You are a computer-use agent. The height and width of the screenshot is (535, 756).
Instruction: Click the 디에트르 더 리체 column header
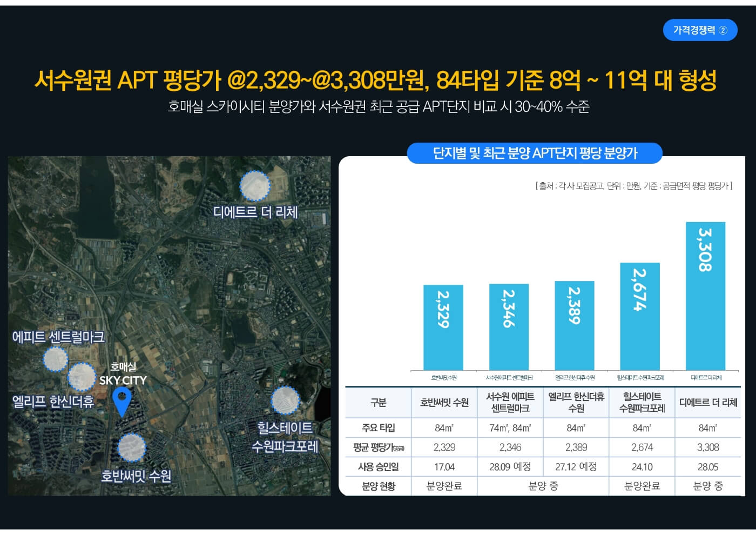[x=708, y=403]
